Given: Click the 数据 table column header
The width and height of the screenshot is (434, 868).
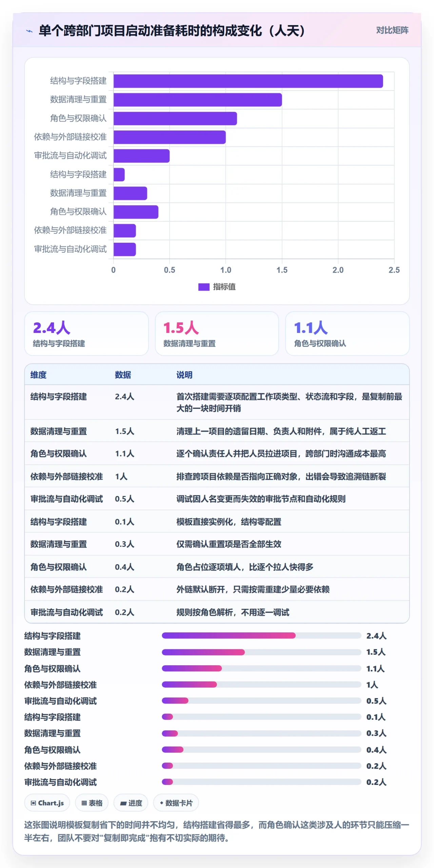Looking at the screenshot, I should (x=123, y=375).
